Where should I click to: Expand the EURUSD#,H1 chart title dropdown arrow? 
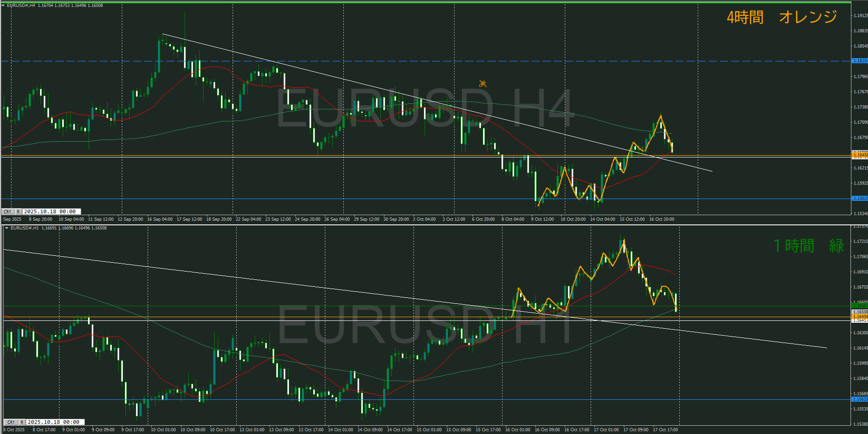[x=6, y=228]
